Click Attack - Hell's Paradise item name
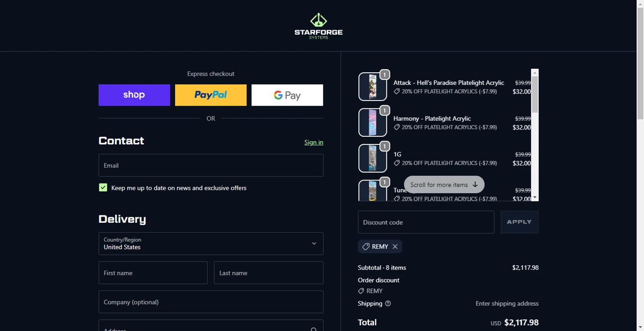This screenshot has width=644, height=331. [449, 83]
